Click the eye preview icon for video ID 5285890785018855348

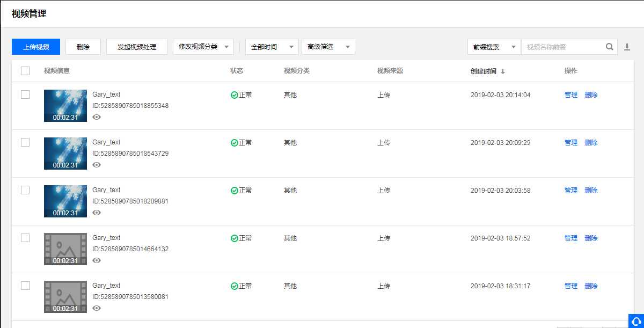[x=97, y=117]
